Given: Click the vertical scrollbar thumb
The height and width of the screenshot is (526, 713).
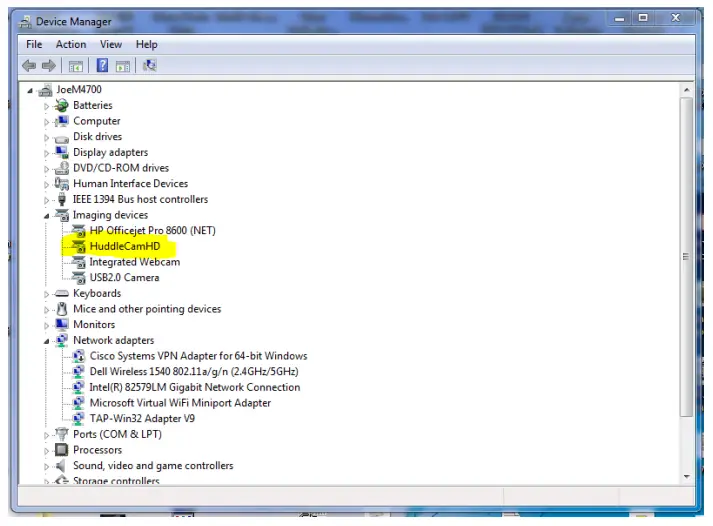Looking at the screenshot, I should [x=687, y=257].
